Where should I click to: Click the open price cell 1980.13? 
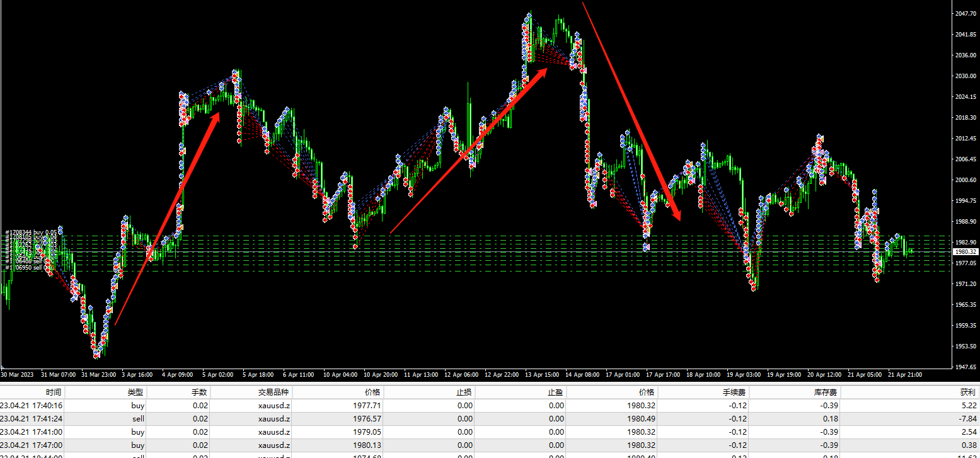tap(368, 445)
